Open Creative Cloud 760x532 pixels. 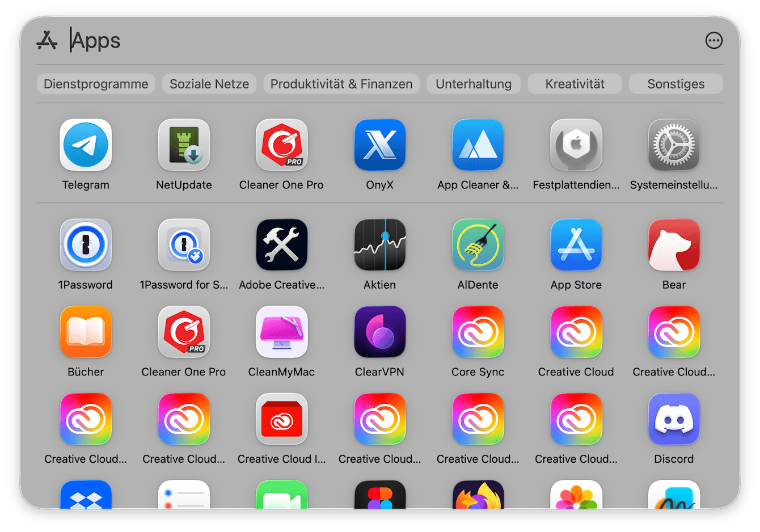point(576,332)
